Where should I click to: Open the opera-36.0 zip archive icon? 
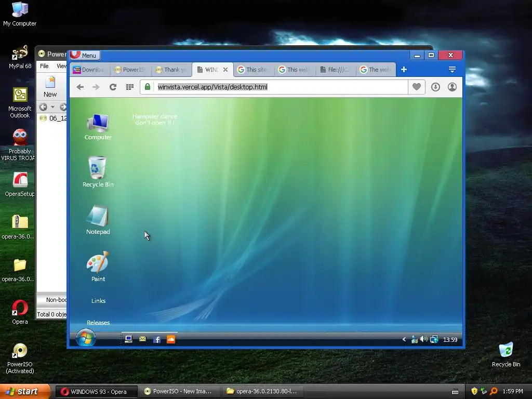(18, 227)
